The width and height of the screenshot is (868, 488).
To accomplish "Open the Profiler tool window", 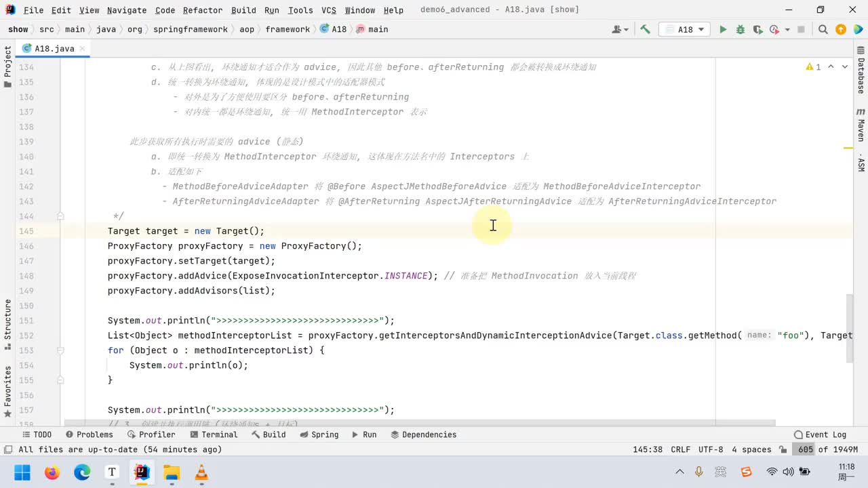I will click(x=151, y=434).
